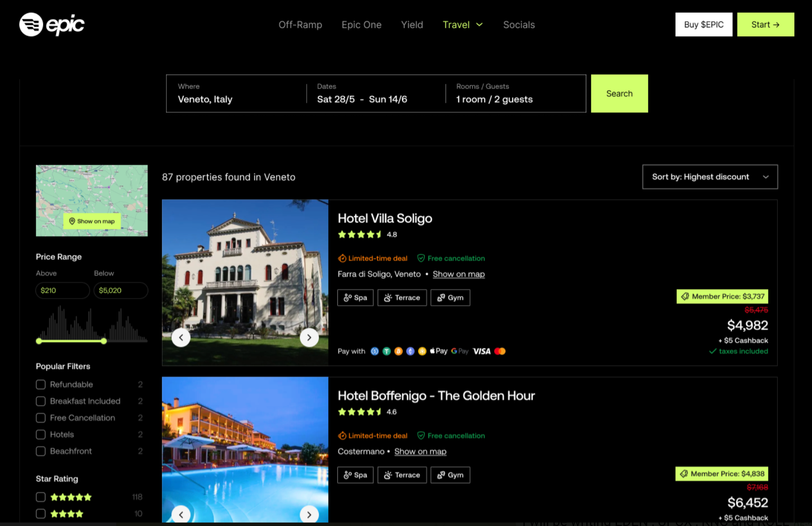Viewport: 812px width, 526px height.
Task: Click the price tag icon on Member Price $4,838
Action: [x=684, y=474]
